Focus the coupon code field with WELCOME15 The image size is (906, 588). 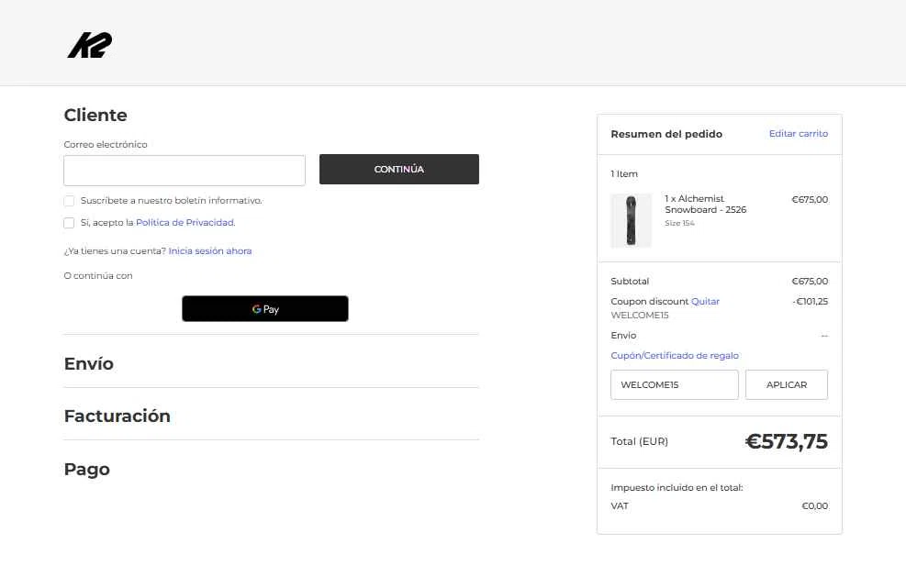[x=675, y=384]
